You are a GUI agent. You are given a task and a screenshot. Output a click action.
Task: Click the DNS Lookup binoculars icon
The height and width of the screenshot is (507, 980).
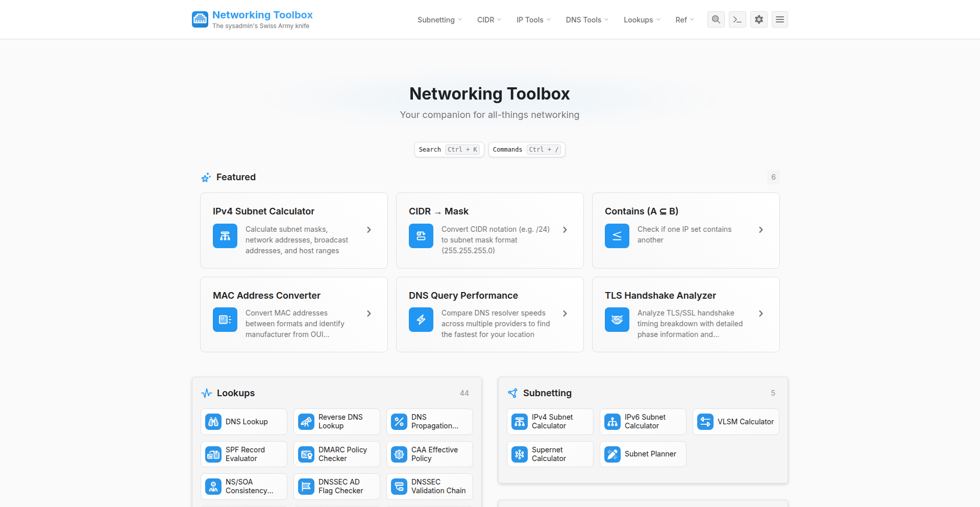point(213,422)
